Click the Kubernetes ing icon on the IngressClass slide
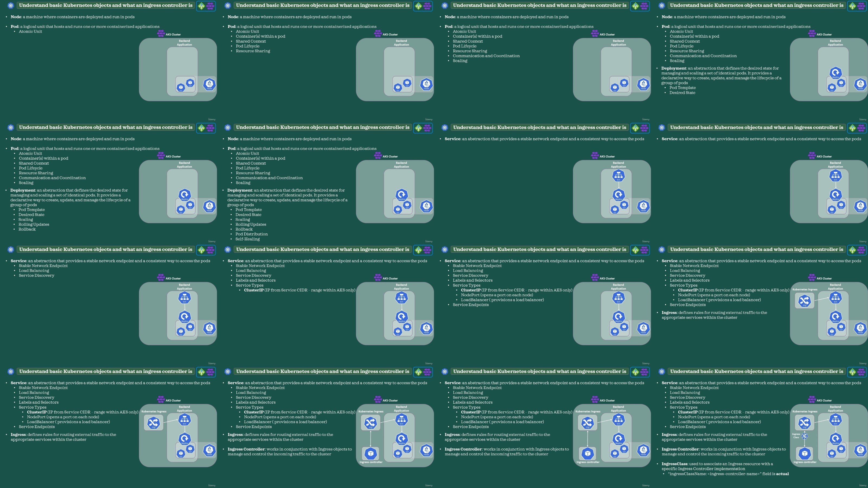This screenshot has width=868, height=488. 805,423
